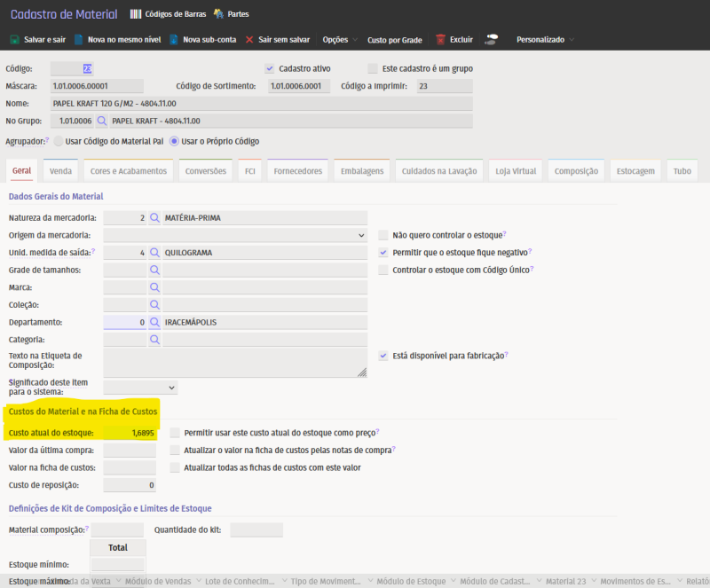Viewport: 710px width, 588px height.
Task: Switch to the Fornecedores tab
Action: [x=297, y=171]
